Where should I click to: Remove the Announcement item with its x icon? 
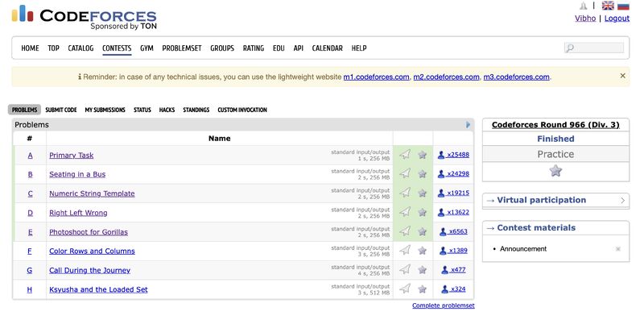click(617, 249)
